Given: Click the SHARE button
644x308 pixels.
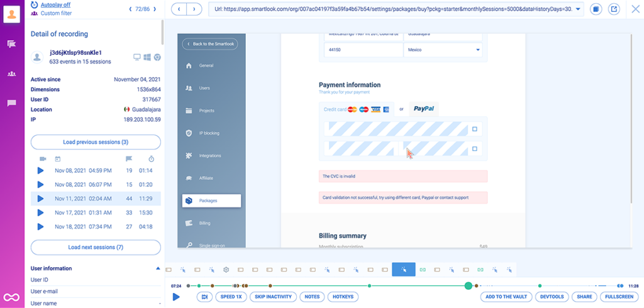Looking at the screenshot, I should click(584, 297).
